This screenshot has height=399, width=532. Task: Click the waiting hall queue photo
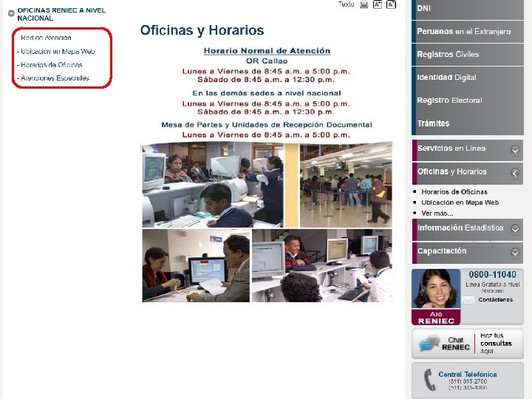coord(346,185)
